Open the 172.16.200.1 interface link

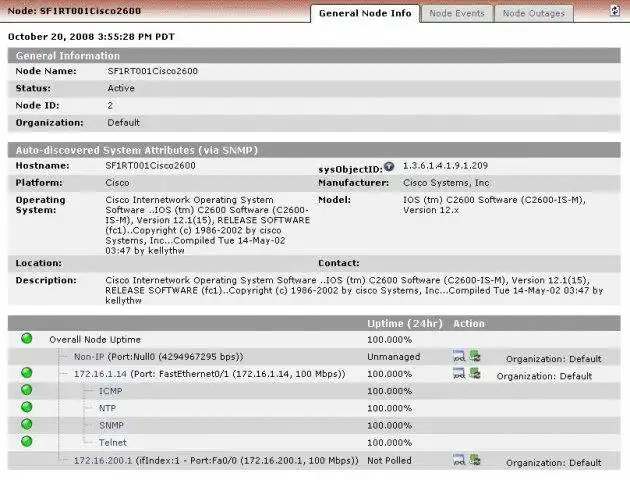tap(103, 461)
